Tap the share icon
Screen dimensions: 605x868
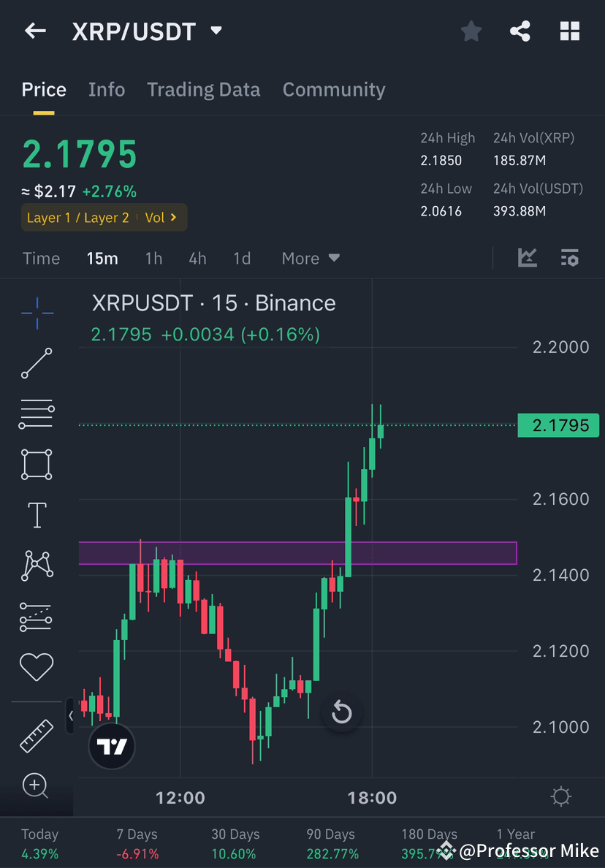tap(520, 31)
